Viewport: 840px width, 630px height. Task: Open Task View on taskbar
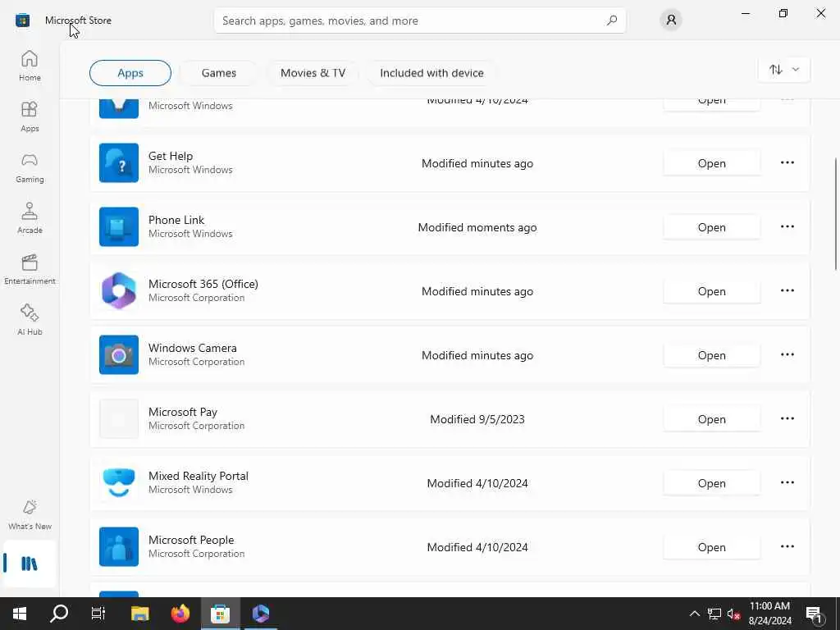coord(98,614)
